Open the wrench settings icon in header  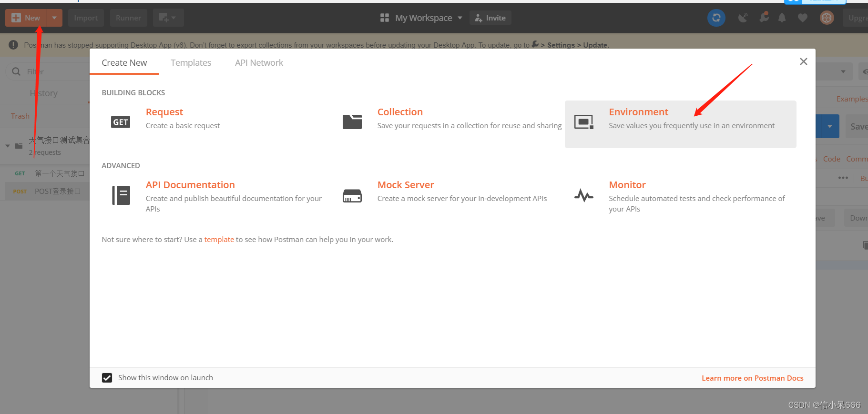pos(764,17)
